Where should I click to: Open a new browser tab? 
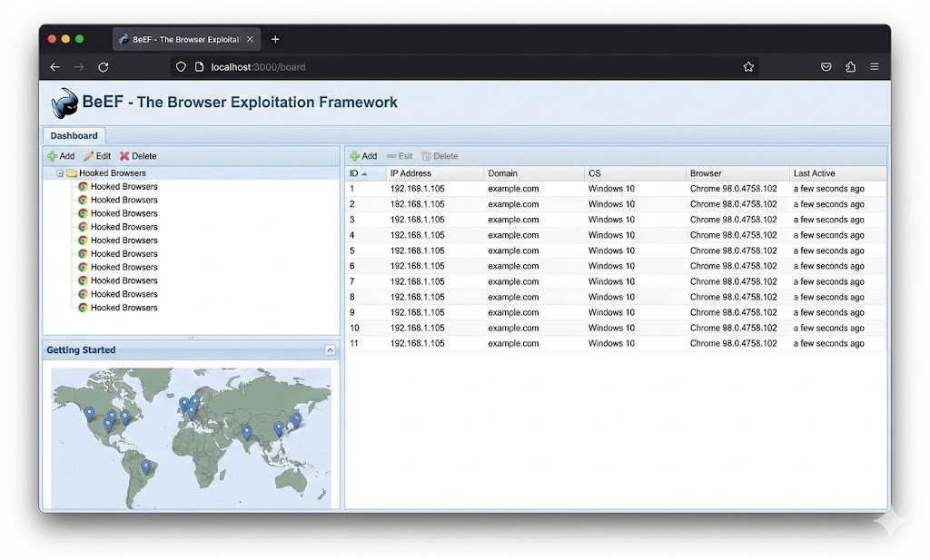click(275, 39)
